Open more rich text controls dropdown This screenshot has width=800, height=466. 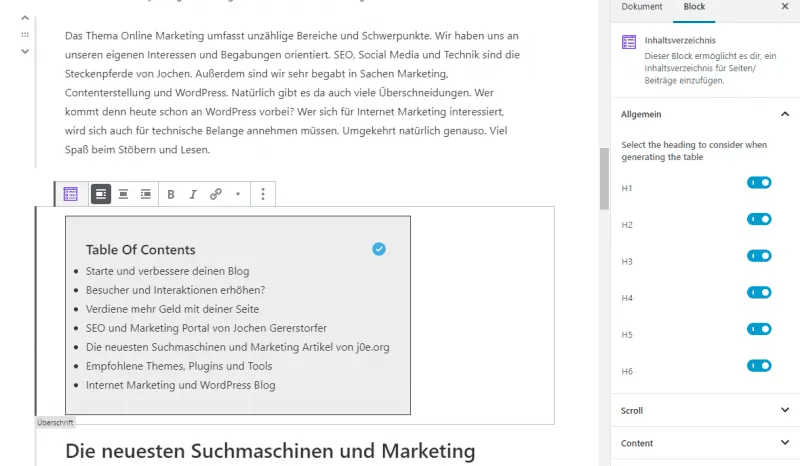(238, 194)
